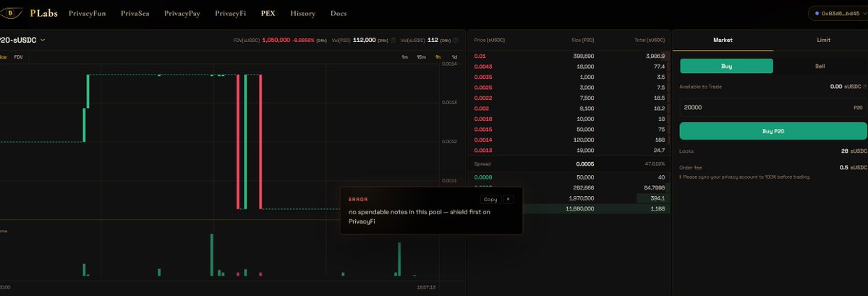Image resolution: width=868 pixels, height=296 pixels.
Task: Copy the error message
Action: 490,199
